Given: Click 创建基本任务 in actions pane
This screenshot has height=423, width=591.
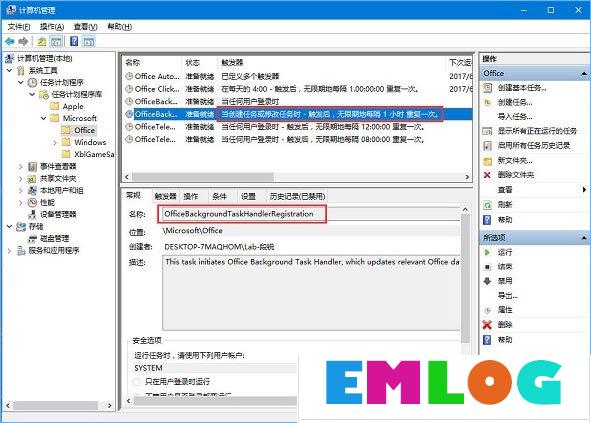Looking at the screenshot, I should click(522, 88).
